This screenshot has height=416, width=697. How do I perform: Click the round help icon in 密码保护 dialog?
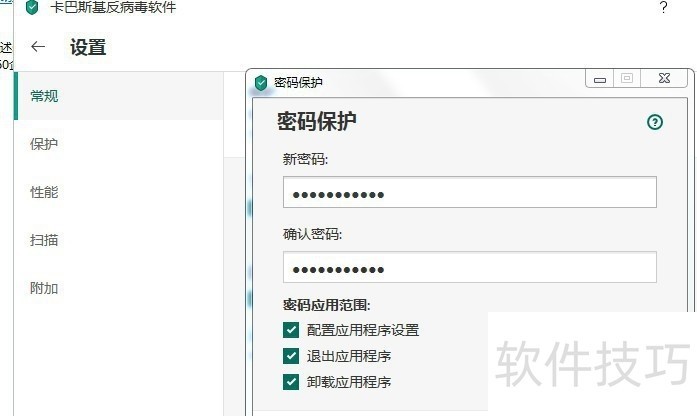click(x=655, y=122)
